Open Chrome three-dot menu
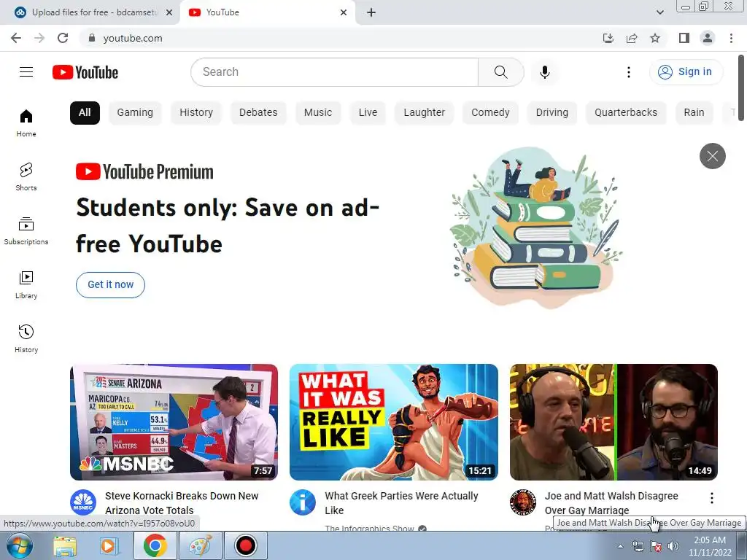This screenshot has width=747, height=560. tap(731, 38)
